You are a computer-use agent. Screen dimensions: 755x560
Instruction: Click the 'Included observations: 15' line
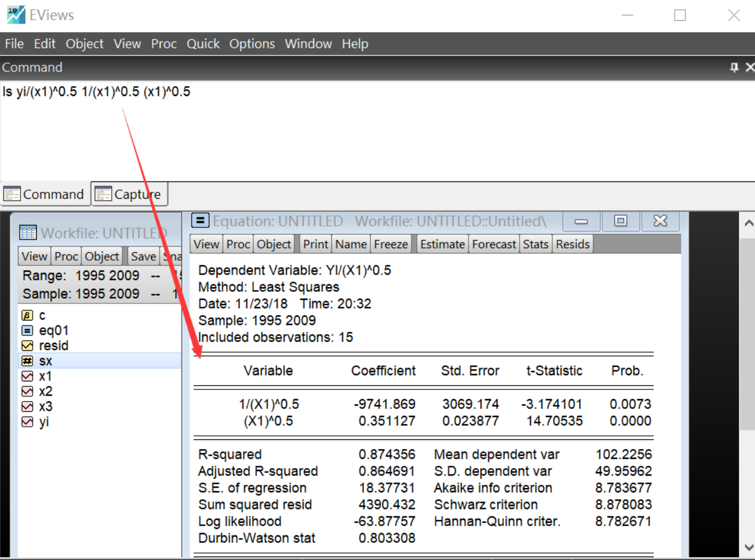[x=276, y=337]
